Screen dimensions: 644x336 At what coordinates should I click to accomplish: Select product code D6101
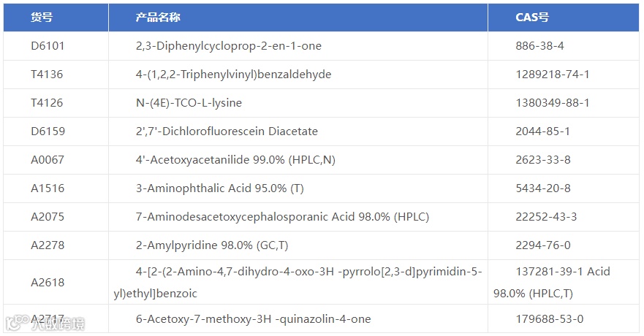48,46
